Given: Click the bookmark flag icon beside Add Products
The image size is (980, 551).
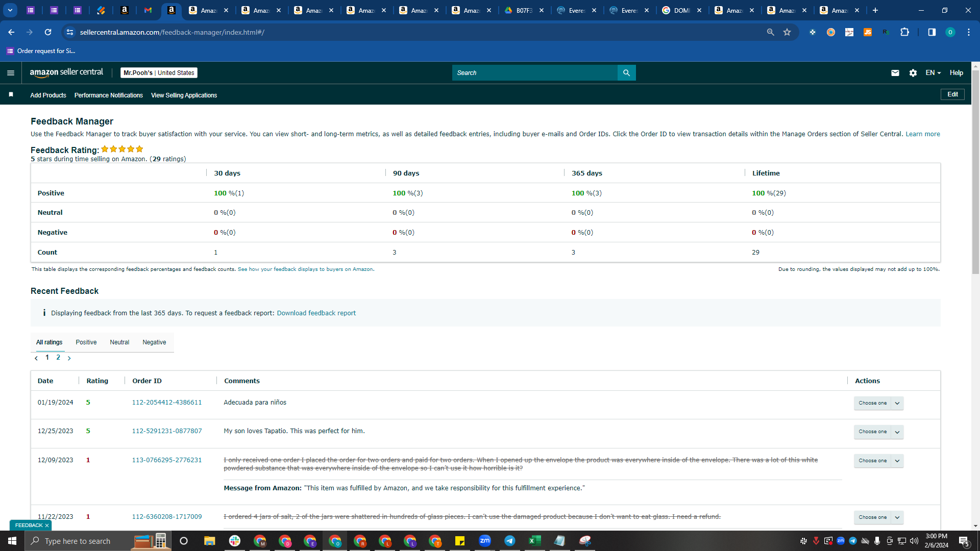Looking at the screenshot, I should point(11,94).
